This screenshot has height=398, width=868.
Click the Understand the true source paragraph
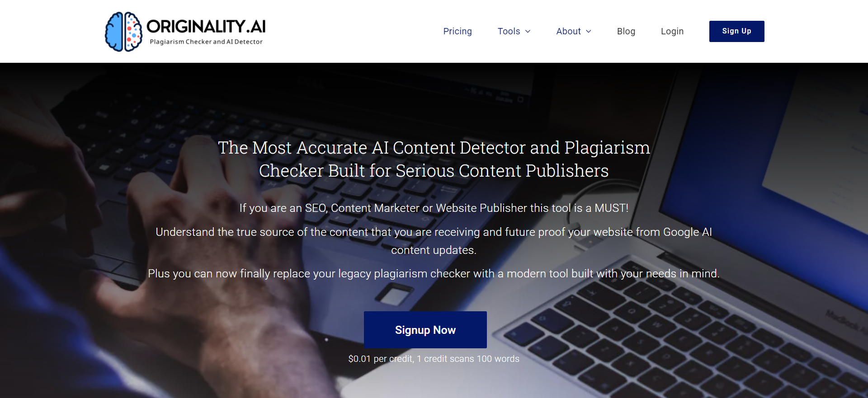click(x=434, y=241)
